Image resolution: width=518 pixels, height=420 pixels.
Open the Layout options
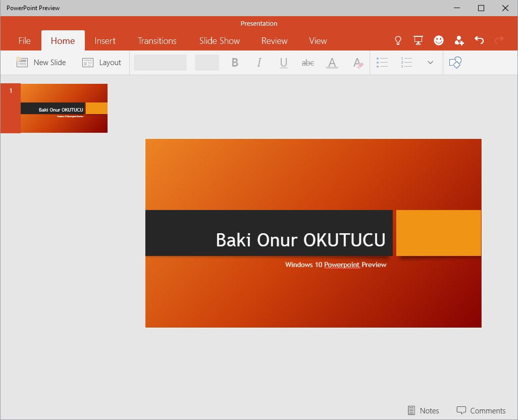click(x=101, y=63)
